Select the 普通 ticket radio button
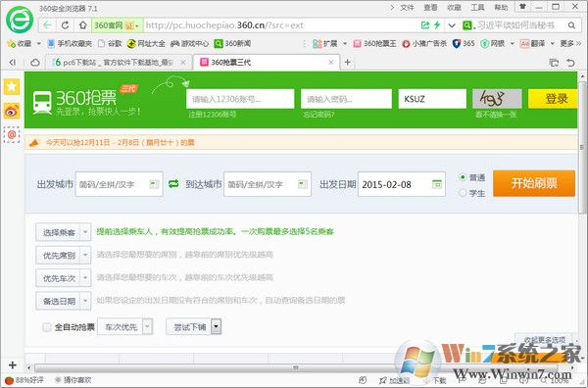Screen dimensions: 588x388 click(463, 177)
